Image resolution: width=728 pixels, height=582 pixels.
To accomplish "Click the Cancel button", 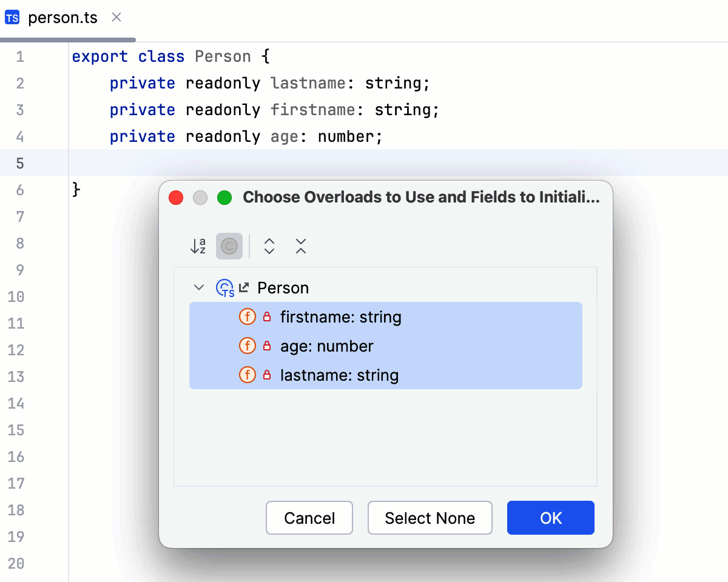I will coord(309,518).
